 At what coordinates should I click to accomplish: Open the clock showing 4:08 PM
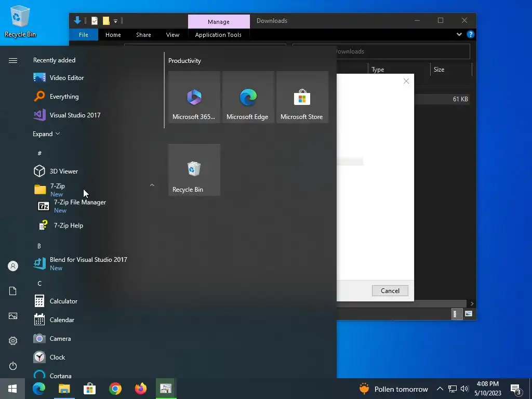click(488, 389)
